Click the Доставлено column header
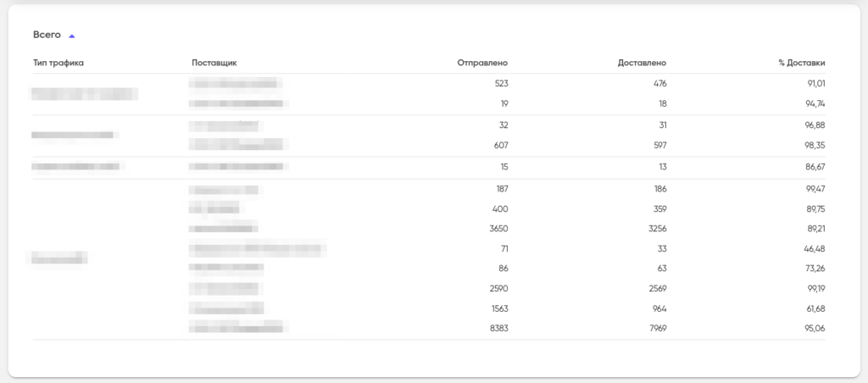868x383 pixels. pos(642,63)
